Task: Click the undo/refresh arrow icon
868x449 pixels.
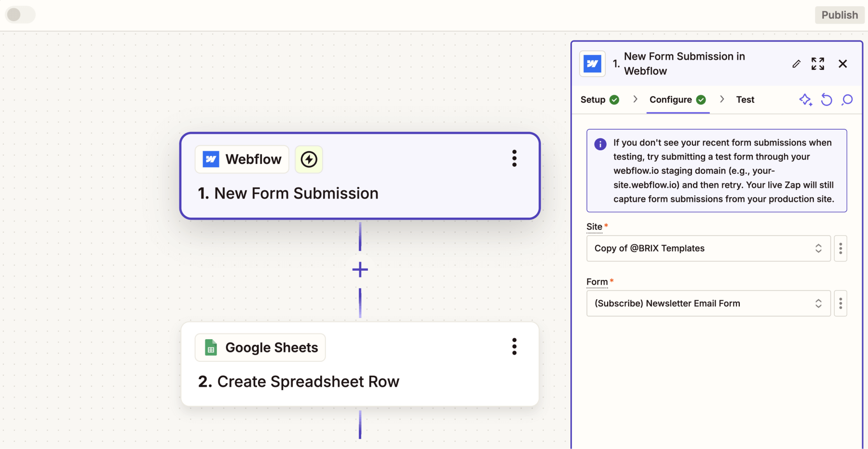Action: point(827,100)
